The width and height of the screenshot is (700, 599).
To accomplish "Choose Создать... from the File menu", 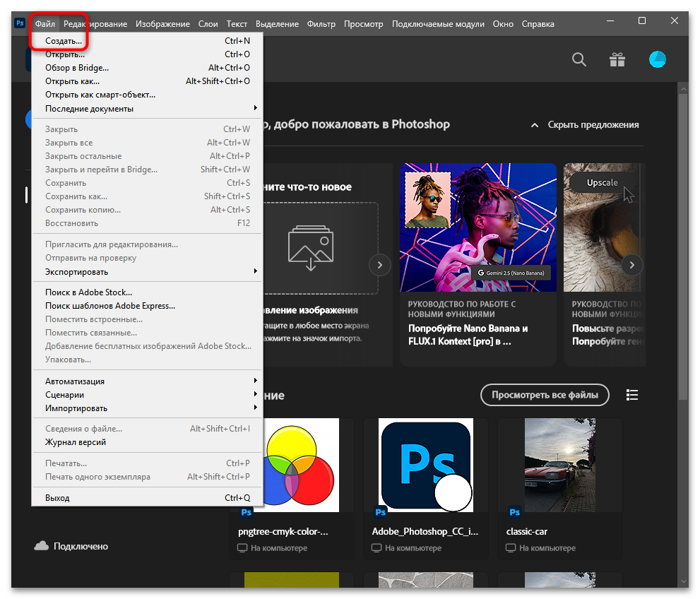I will coord(148,41).
